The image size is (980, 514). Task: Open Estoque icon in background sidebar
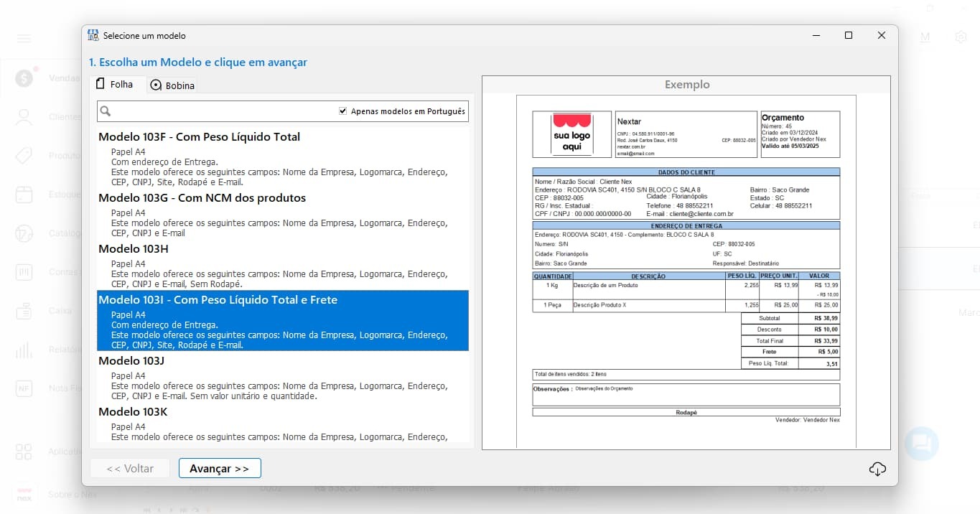coord(24,195)
